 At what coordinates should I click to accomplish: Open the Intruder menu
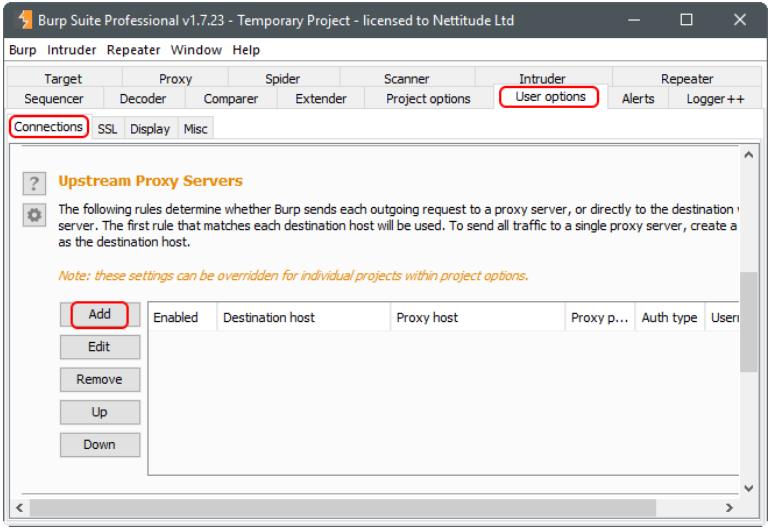point(72,50)
